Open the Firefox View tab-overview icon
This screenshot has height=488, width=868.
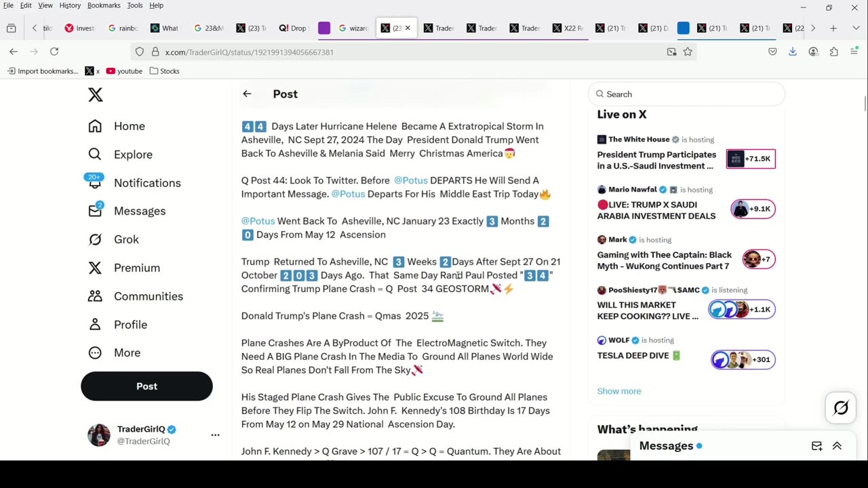coord(12,28)
